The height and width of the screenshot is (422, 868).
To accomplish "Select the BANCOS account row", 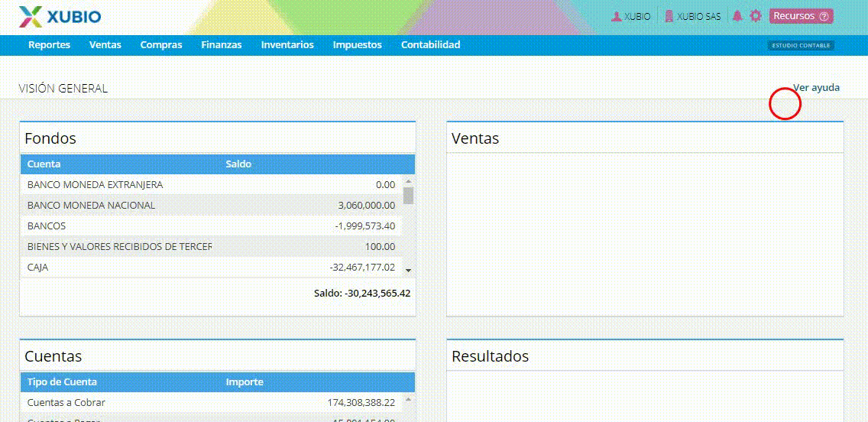I will click(x=212, y=226).
